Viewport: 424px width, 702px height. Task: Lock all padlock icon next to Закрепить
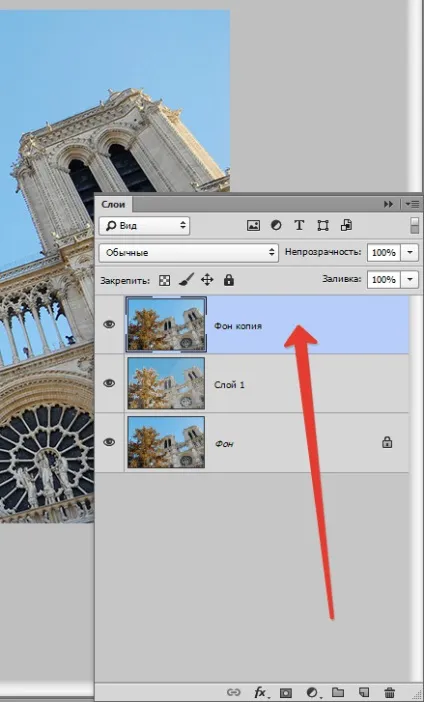coord(229,280)
